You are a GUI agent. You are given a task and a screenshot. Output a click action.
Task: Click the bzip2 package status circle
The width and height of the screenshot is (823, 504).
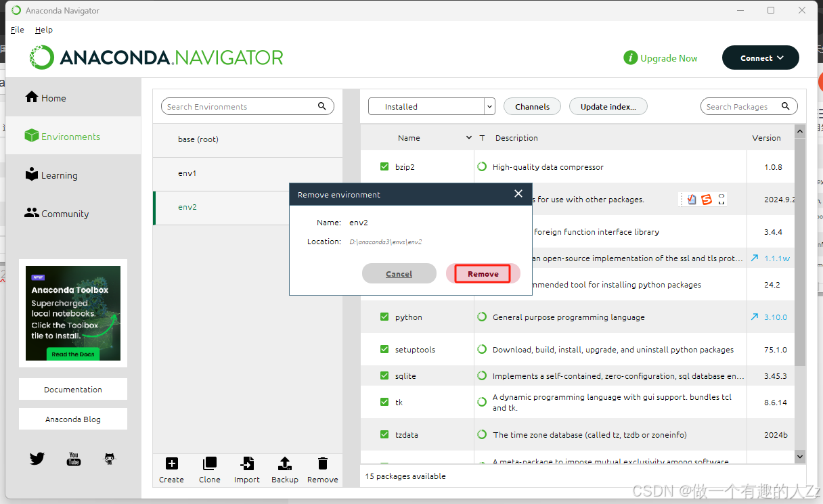(x=482, y=166)
